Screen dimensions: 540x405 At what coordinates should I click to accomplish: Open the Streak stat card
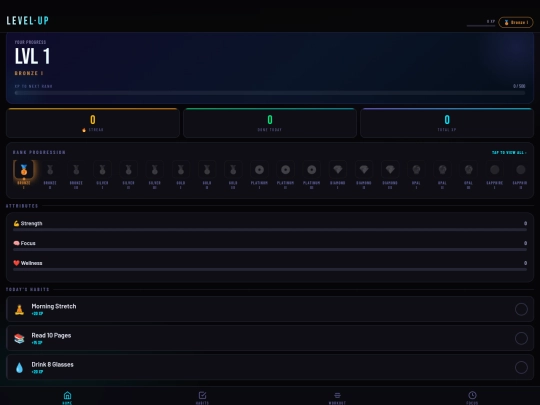[x=93, y=123]
